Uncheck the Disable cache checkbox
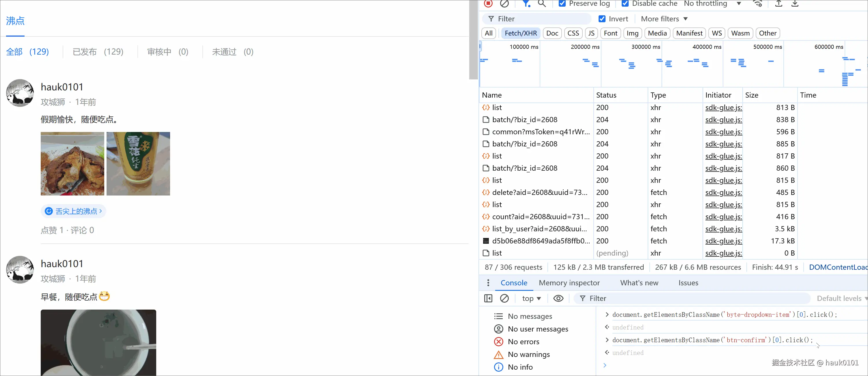The width and height of the screenshot is (868, 376). [625, 3]
